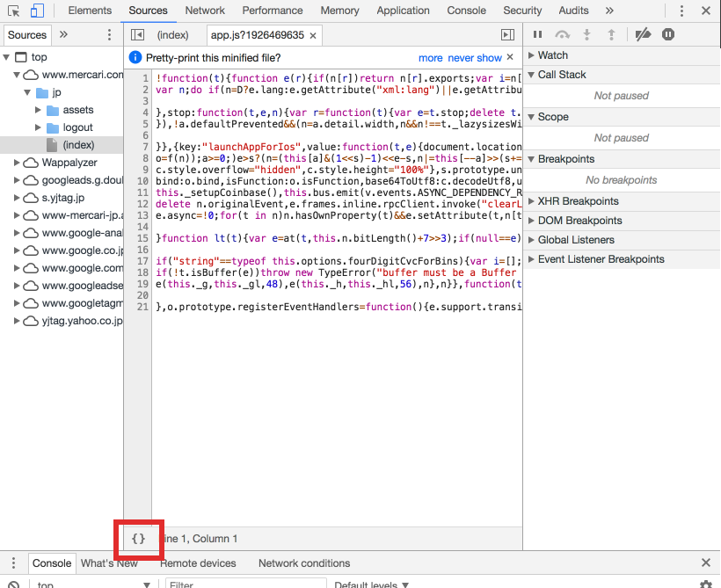Switch to the (index) file tab
The width and height of the screenshot is (721, 588).
(173, 35)
